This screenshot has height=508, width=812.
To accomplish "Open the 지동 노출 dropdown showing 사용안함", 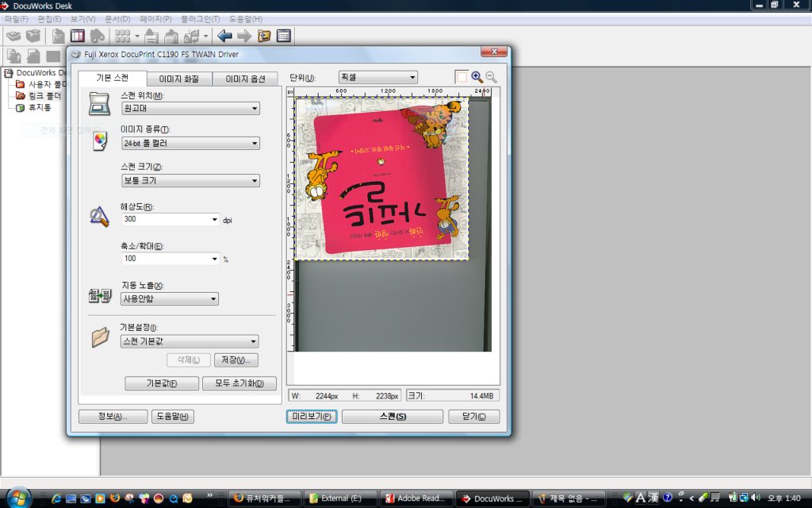I will point(170,298).
